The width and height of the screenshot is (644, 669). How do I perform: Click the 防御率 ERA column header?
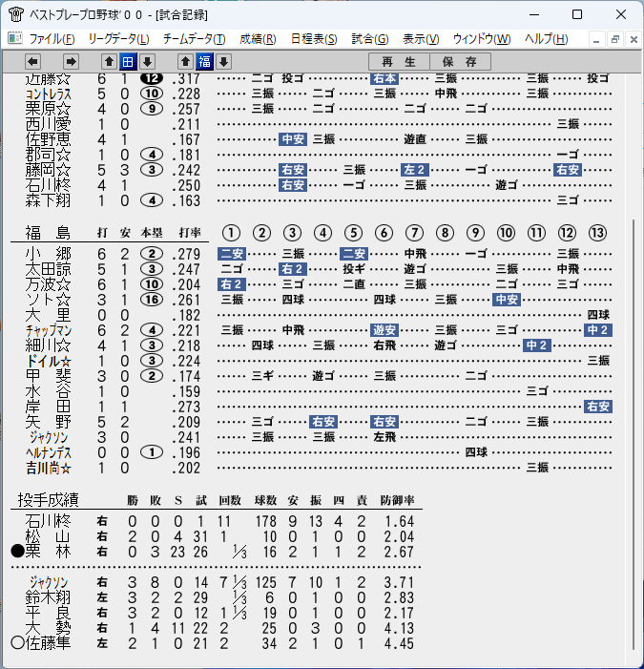tap(398, 500)
